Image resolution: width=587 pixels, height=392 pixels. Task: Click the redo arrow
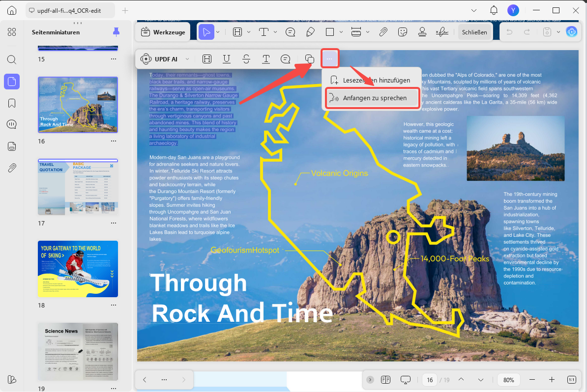tap(527, 32)
